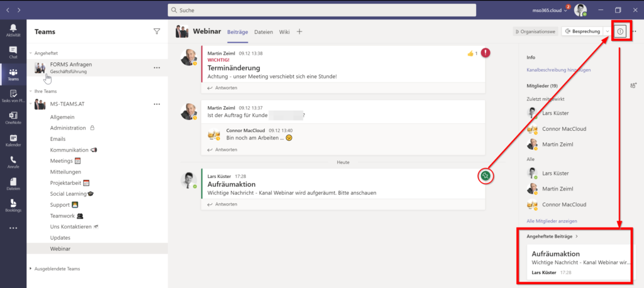Select the Webinar channel in list

click(x=97, y=248)
